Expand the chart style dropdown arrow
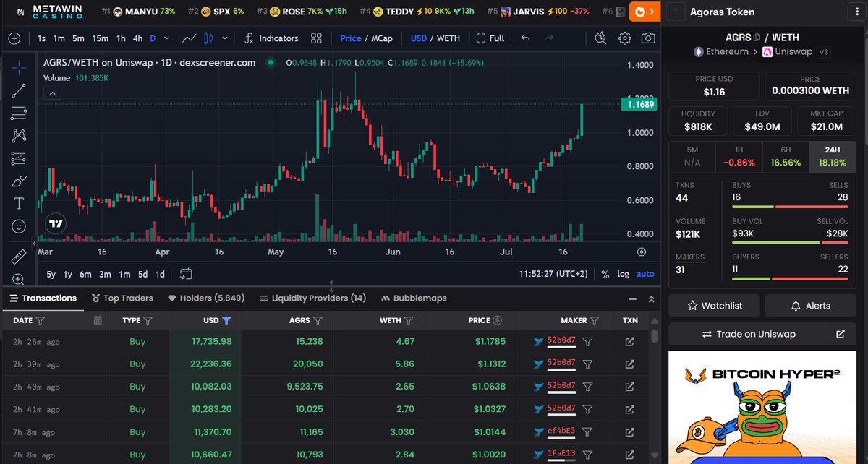The width and height of the screenshot is (868, 464). click(x=225, y=38)
